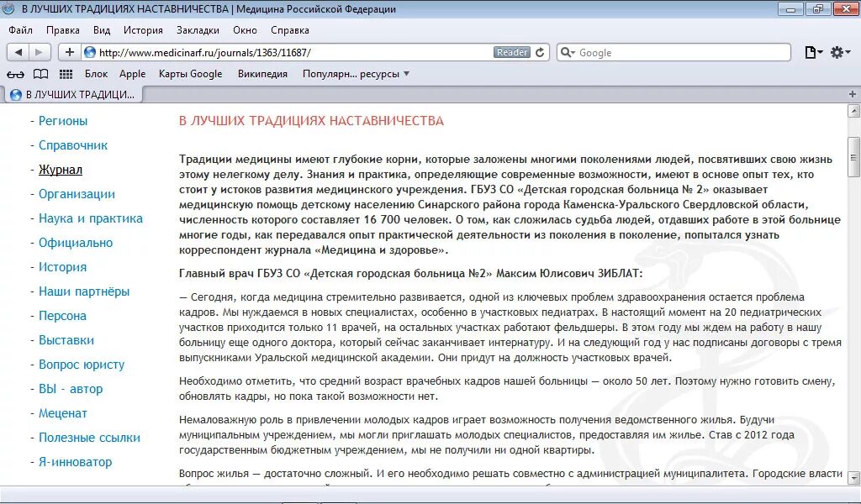Open the Персона sidebar link

pos(62,316)
